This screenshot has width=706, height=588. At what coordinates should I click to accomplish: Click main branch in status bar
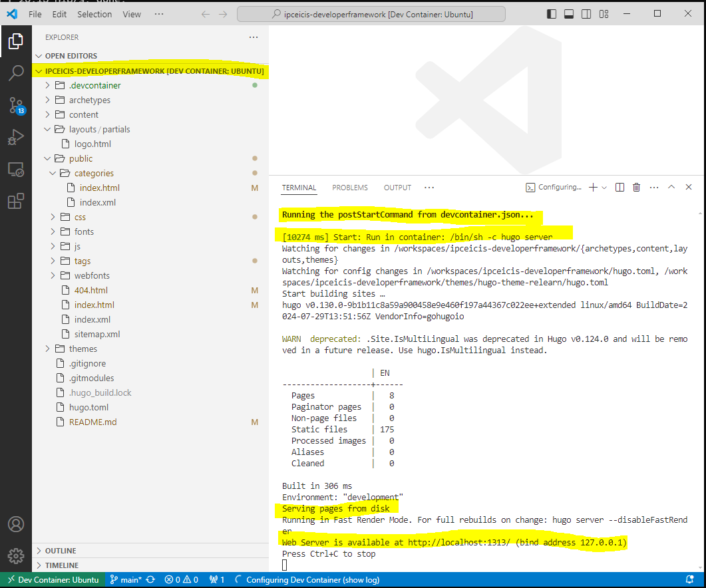coord(126,579)
